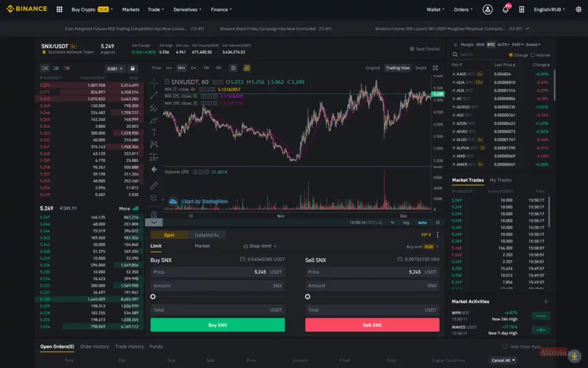Open Markets link in navigation
This screenshot has width=588, height=368.
(131, 9)
